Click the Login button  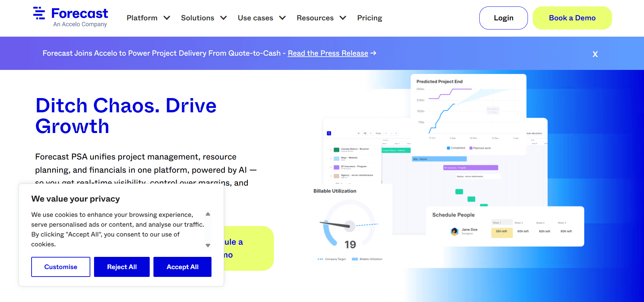[503, 18]
